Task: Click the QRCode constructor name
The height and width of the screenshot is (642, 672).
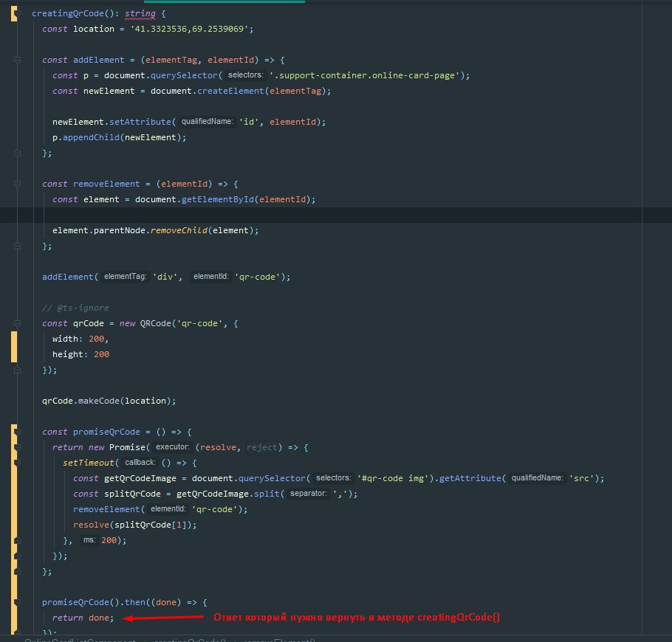Action: 156,323
